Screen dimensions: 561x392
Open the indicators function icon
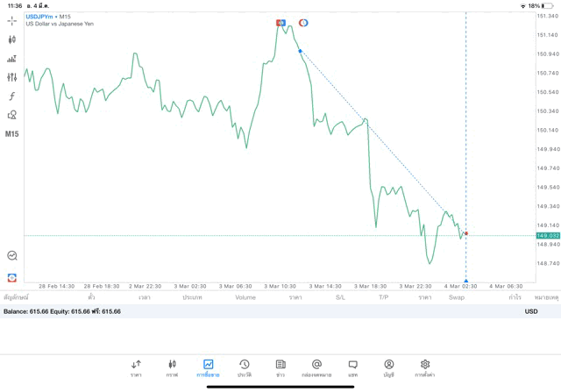(11, 96)
